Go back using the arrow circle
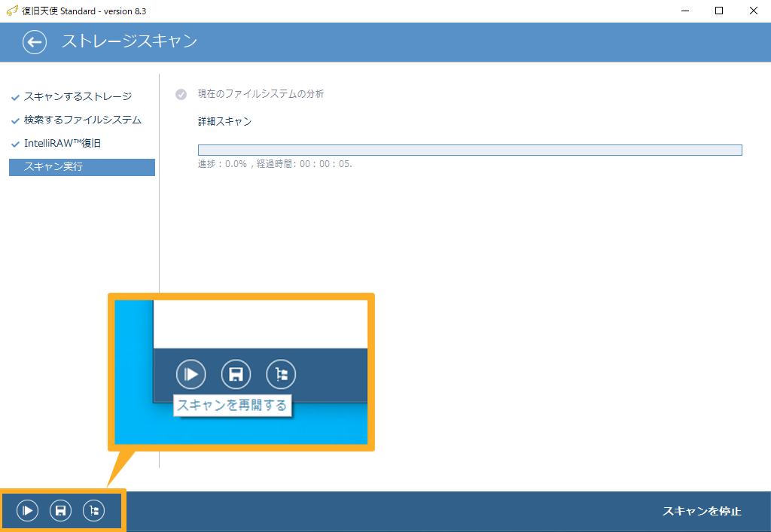Screen dimensions: 771x532 35,42
